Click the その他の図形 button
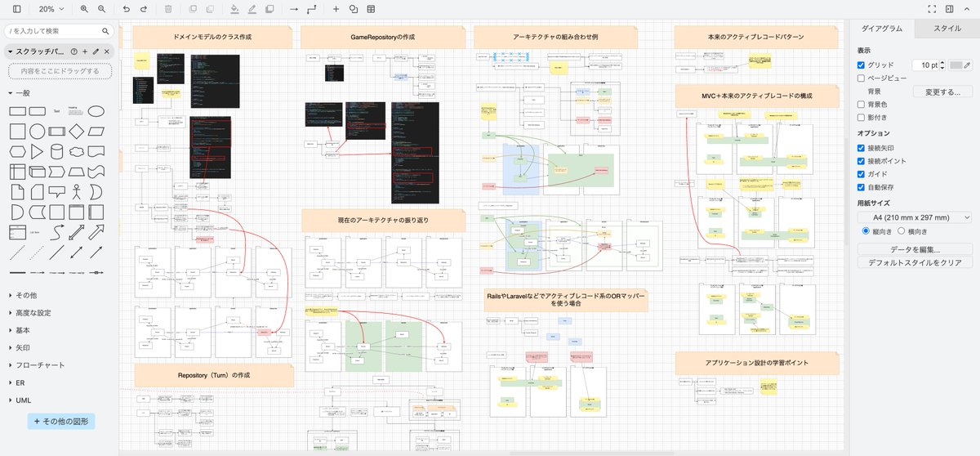 pyautogui.click(x=62, y=421)
